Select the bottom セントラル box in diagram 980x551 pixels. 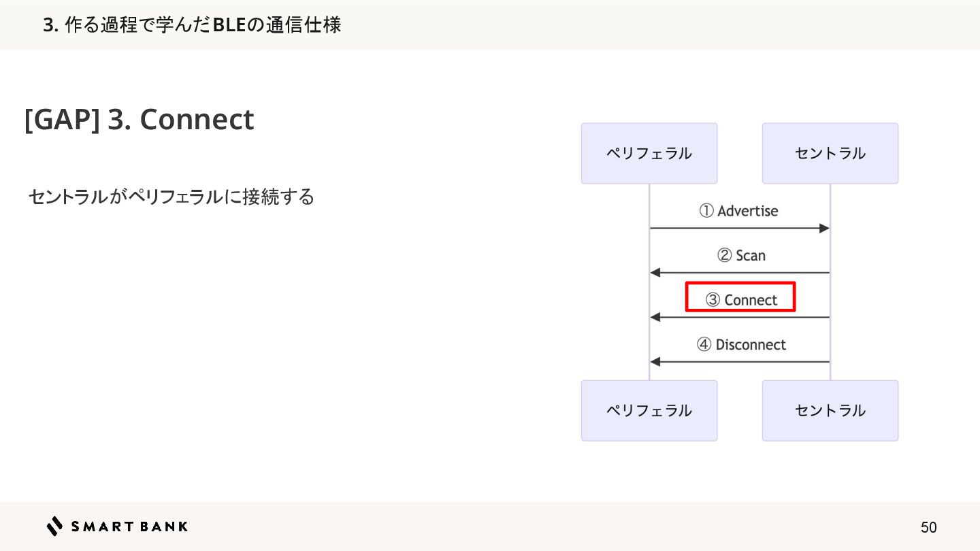830,410
